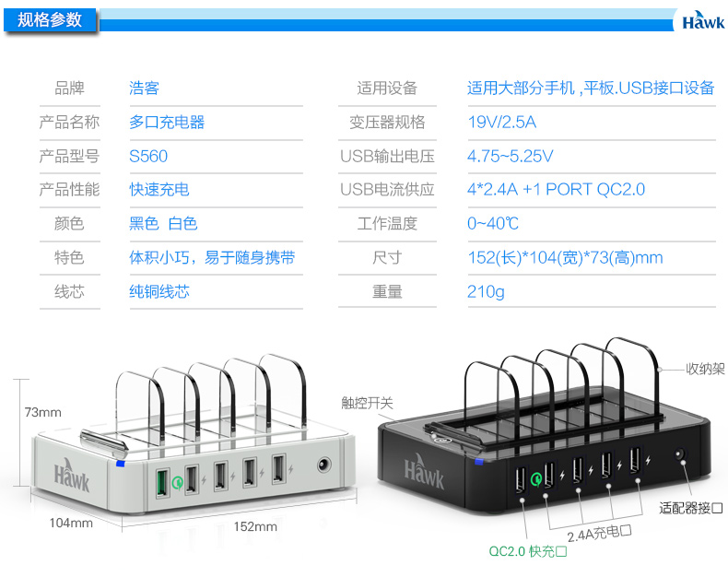Viewport: 728px width, 577px height.
Task: Click the green QC2.0 port on white charger
Action: tap(161, 483)
